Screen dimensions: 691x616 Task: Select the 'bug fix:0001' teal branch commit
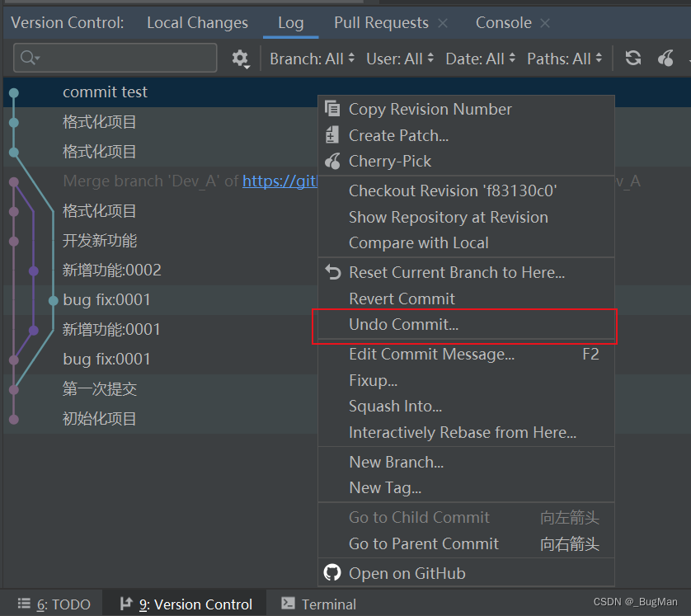point(107,300)
